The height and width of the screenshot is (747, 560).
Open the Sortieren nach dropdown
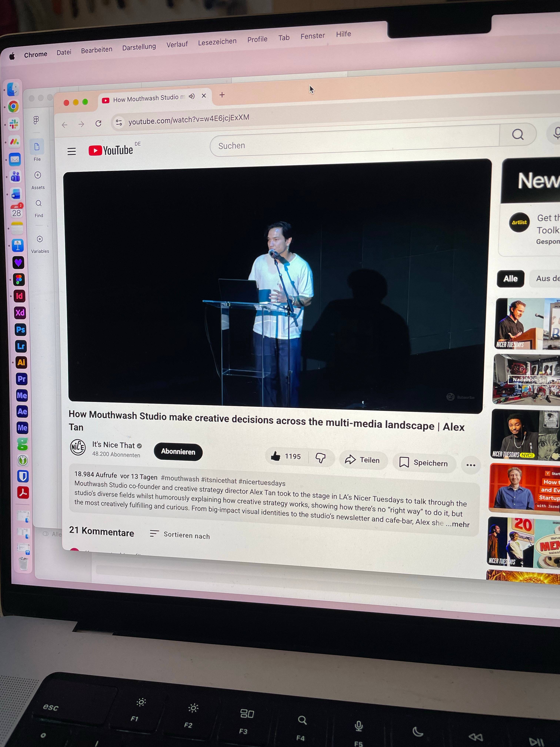tap(180, 535)
